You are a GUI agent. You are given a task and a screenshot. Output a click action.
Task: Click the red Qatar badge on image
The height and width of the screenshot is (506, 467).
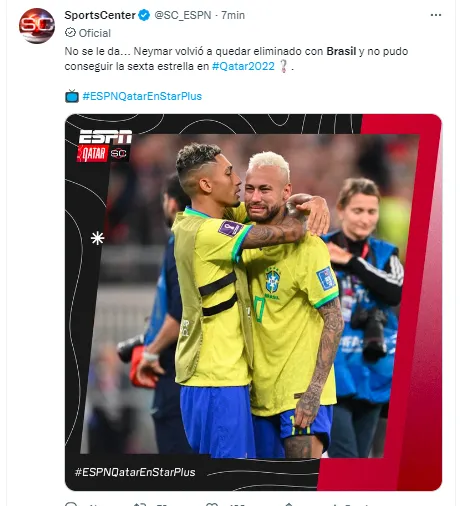tap(92, 154)
